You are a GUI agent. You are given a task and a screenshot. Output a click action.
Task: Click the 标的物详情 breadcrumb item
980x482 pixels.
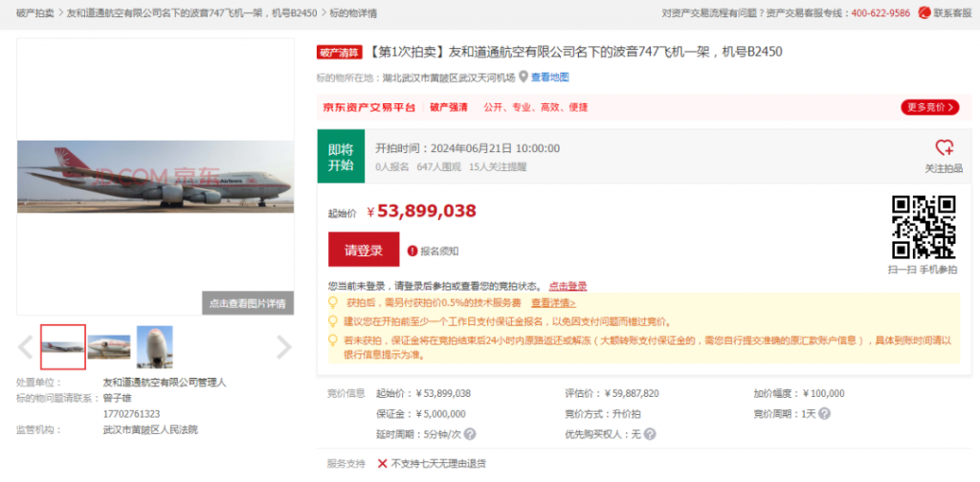pos(353,12)
